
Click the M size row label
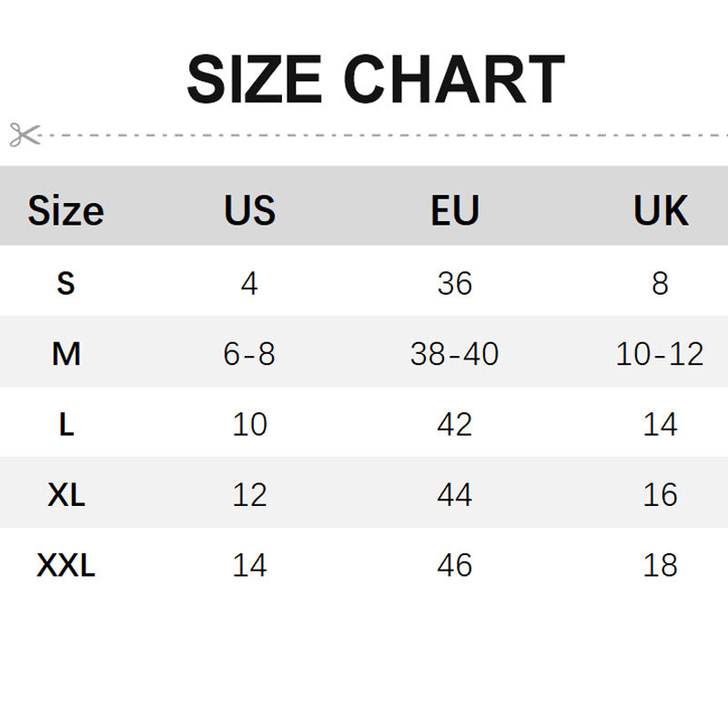pyautogui.click(x=66, y=354)
